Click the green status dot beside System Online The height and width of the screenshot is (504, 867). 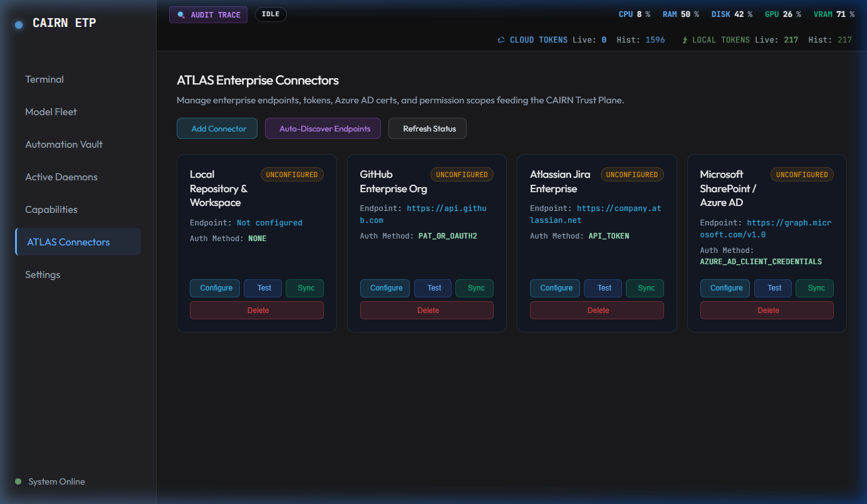tap(18, 481)
